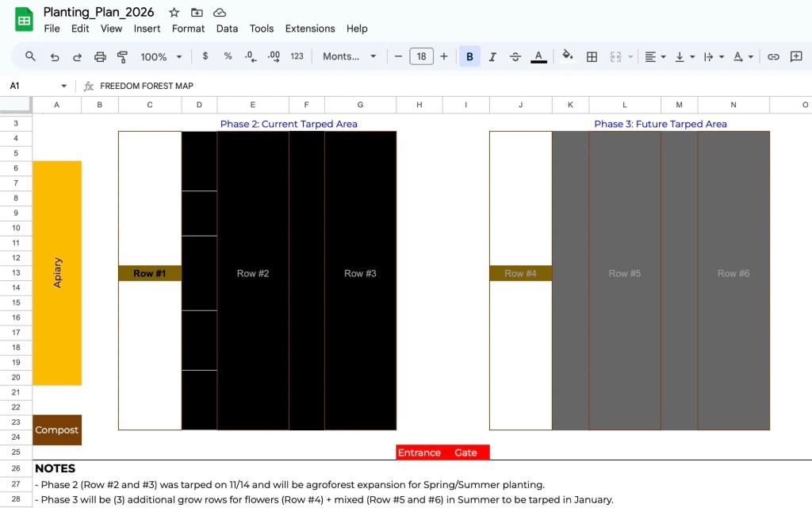Expand the Montserrat font family dropdown
The height and width of the screenshot is (508, 812).
[350, 56]
